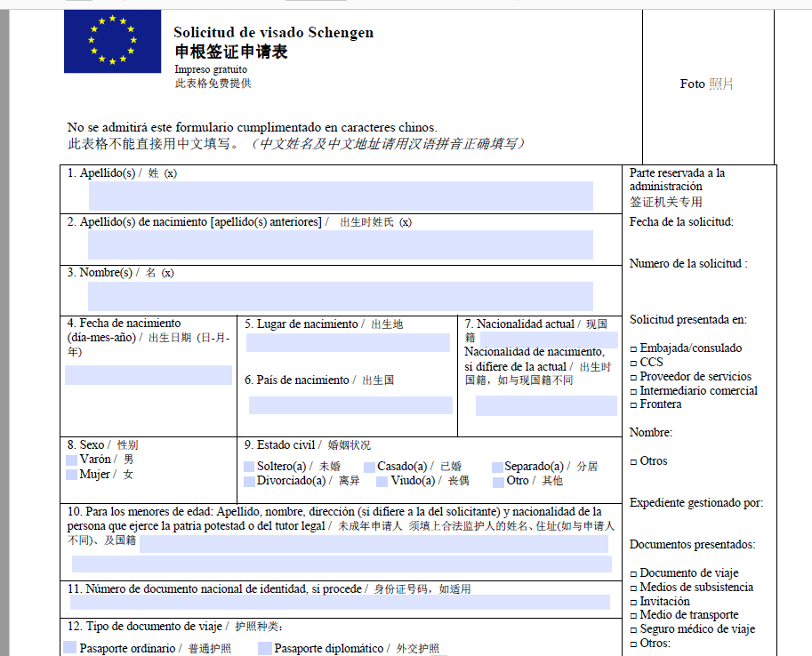Click first line of minors guardian field
Screen dimensions: 812x656
[x=374, y=544]
